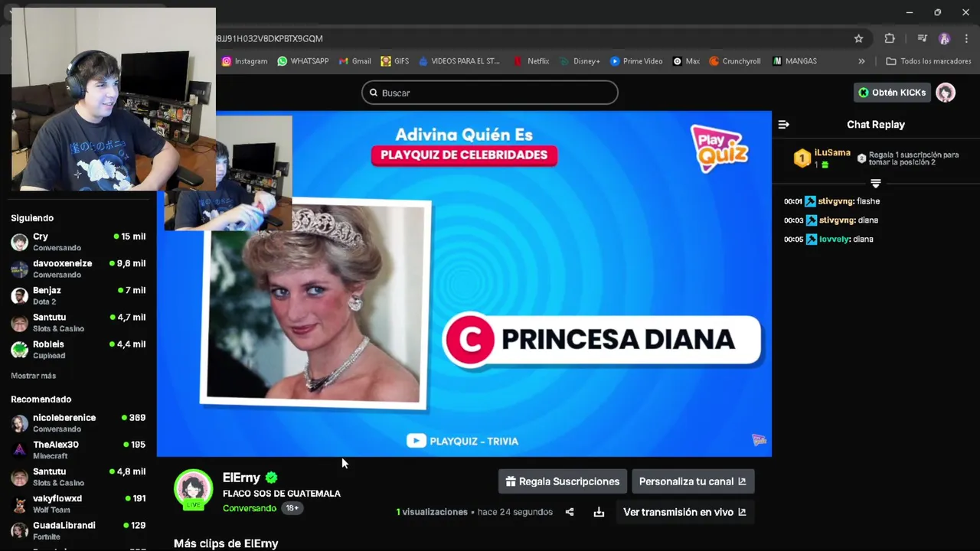Open TheAlex30 Minecraft channel

78,450
